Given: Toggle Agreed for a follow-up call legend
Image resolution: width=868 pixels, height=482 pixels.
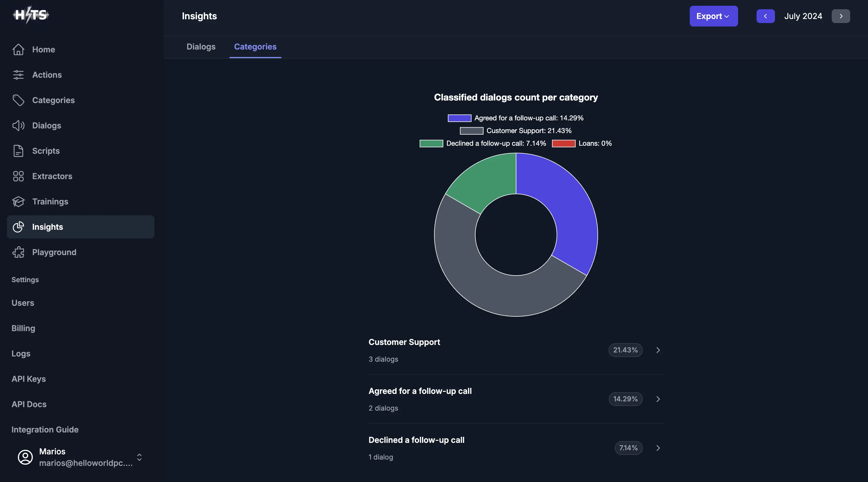Looking at the screenshot, I should (x=459, y=118).
